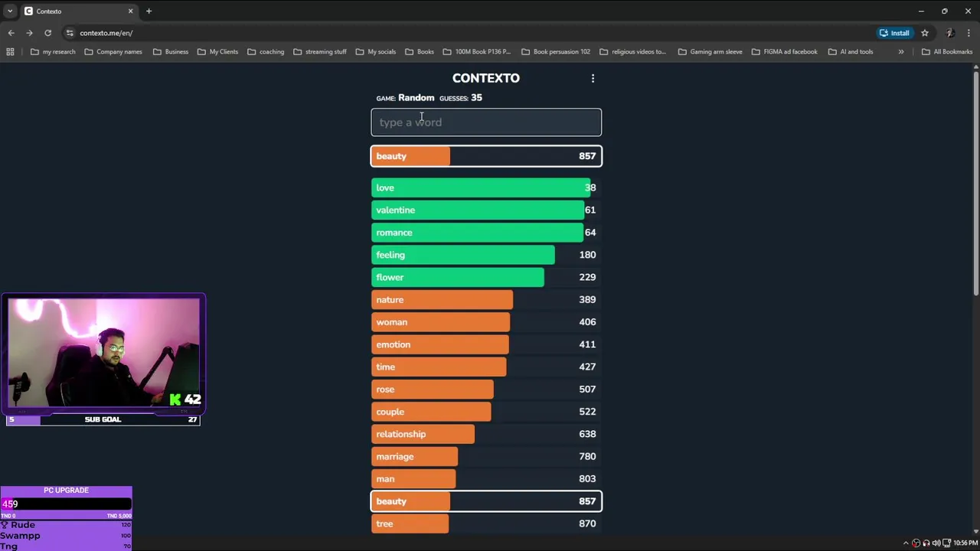Open the 'coaching' bookmark folder
980x551 pixels.
tap(266, 52)
